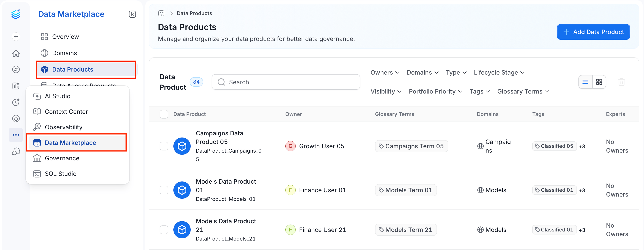Viewport: 644px width, 250px height.
Task: Expand the Visibility filter dropdown
Action: [x=386, y=91]
